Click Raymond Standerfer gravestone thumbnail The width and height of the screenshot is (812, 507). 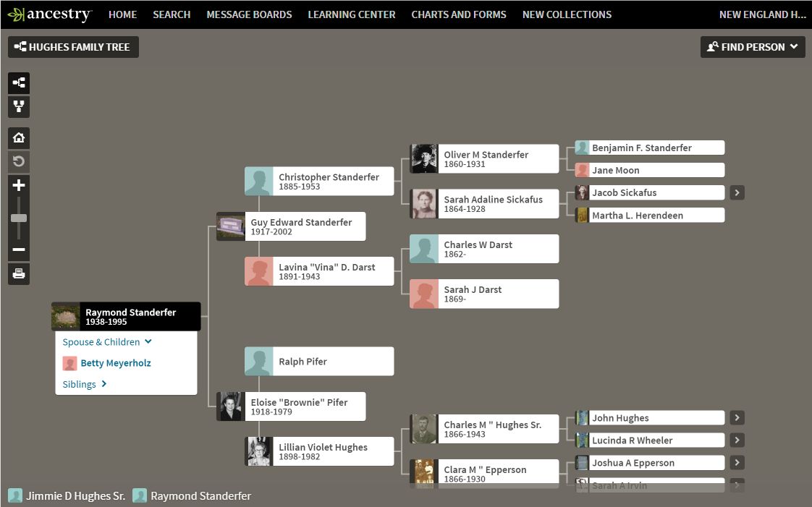[x=65, y=316]
